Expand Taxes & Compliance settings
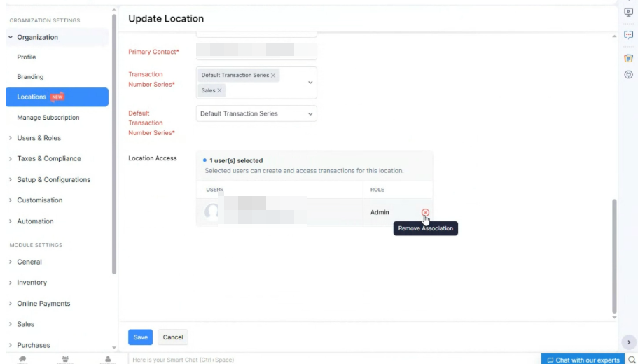The width and height of the screenshot is (638, 364). [x=49, y=159]
